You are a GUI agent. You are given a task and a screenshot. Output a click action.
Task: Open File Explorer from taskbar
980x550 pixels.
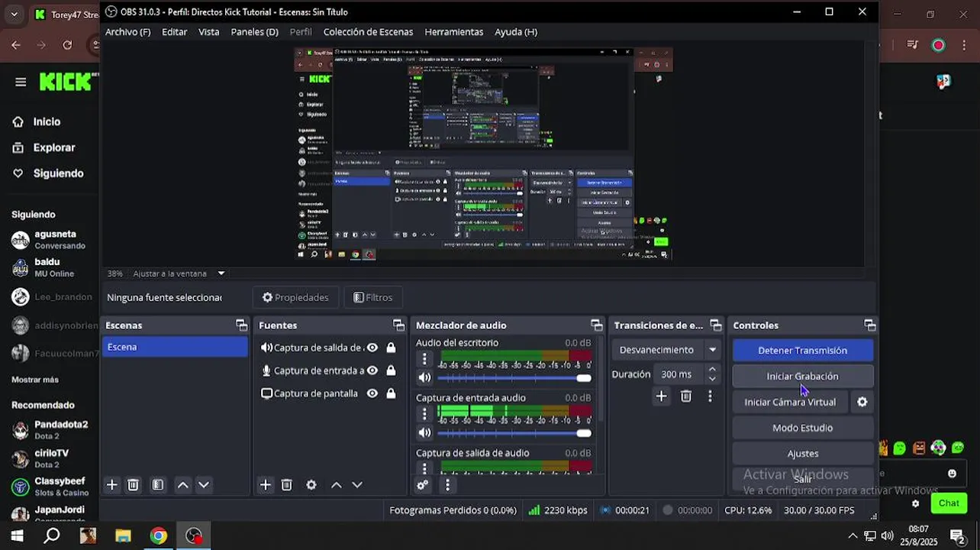point(123,535)
